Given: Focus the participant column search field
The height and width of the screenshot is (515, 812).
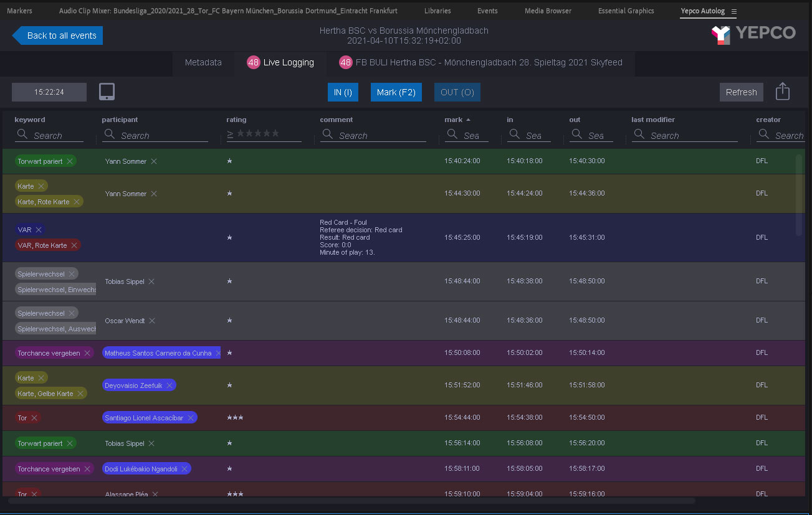Looking at the screenshot, I should pos(155,135).
